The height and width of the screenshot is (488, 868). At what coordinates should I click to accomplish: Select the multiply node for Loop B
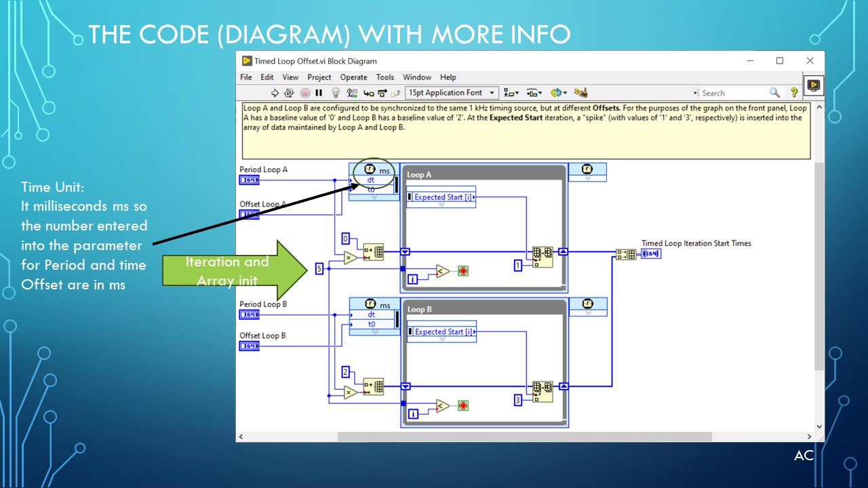350,392
